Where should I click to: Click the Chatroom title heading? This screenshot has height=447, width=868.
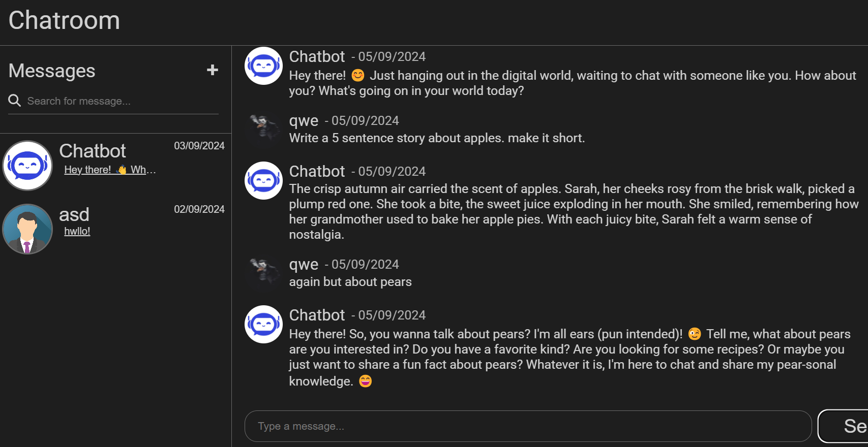tap(64, 20)
